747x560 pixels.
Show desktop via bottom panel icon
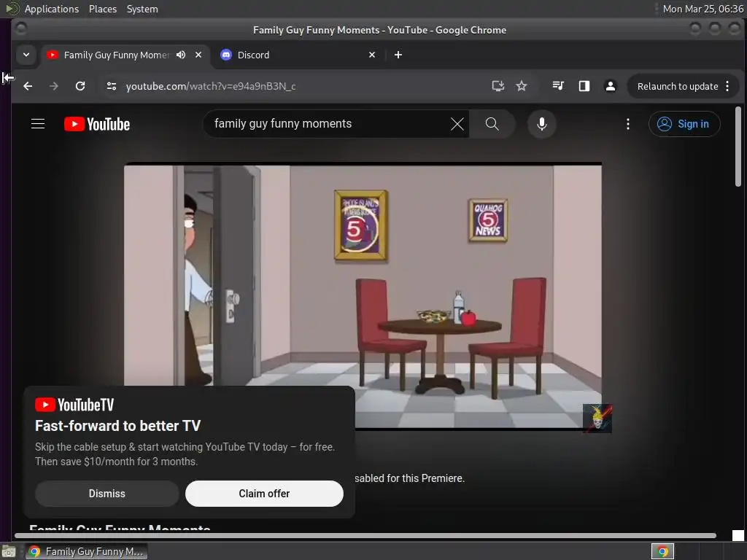pyautogui.click(x=9, y=551)
